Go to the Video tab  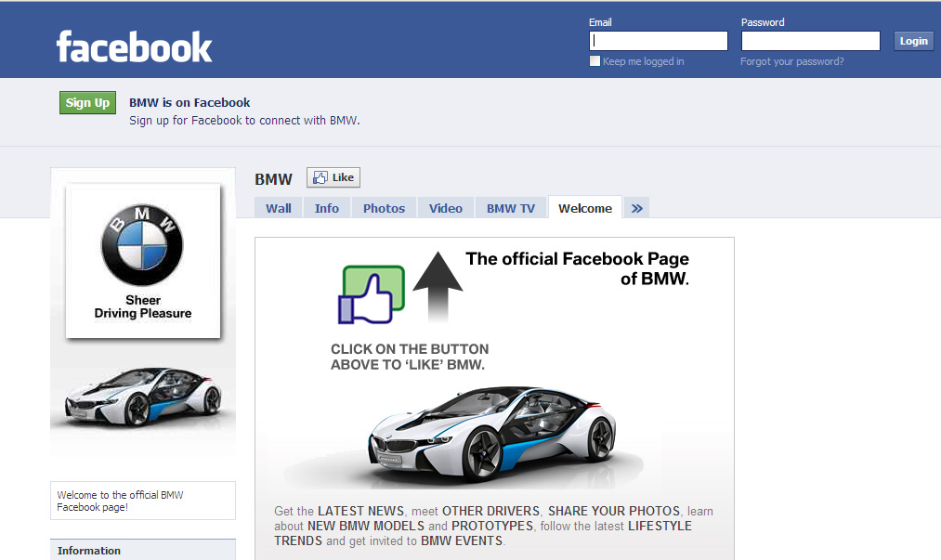[x=446, y=208]
